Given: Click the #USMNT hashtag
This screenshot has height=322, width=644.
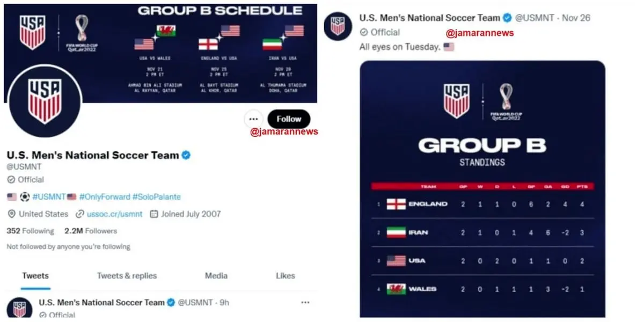Looking at the screenshot, I should pyautogui.click(x=49, y=197).
